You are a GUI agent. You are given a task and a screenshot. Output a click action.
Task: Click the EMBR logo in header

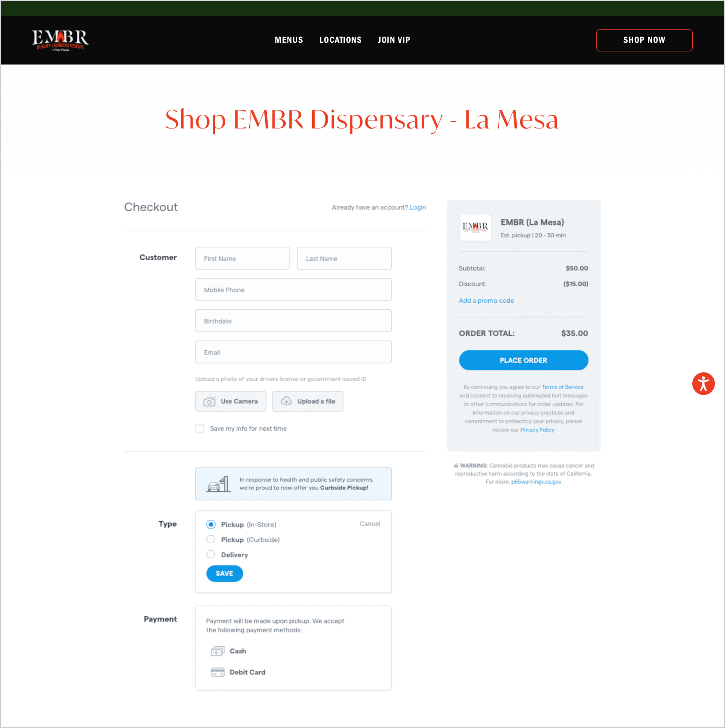[x=60, y=40]
